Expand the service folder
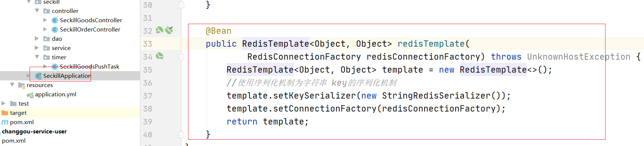The height and width of the screenshot is (146, 644). (x=37, y=48)
